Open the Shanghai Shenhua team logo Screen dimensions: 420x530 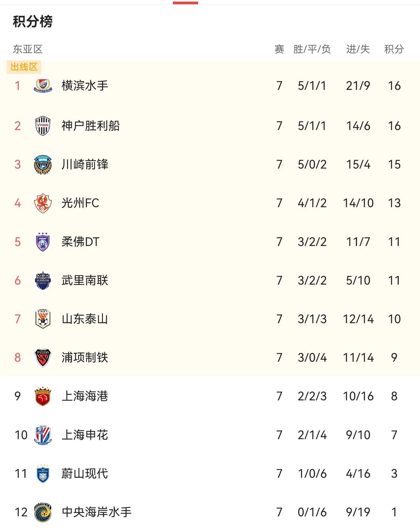click(x=43, y=435)
